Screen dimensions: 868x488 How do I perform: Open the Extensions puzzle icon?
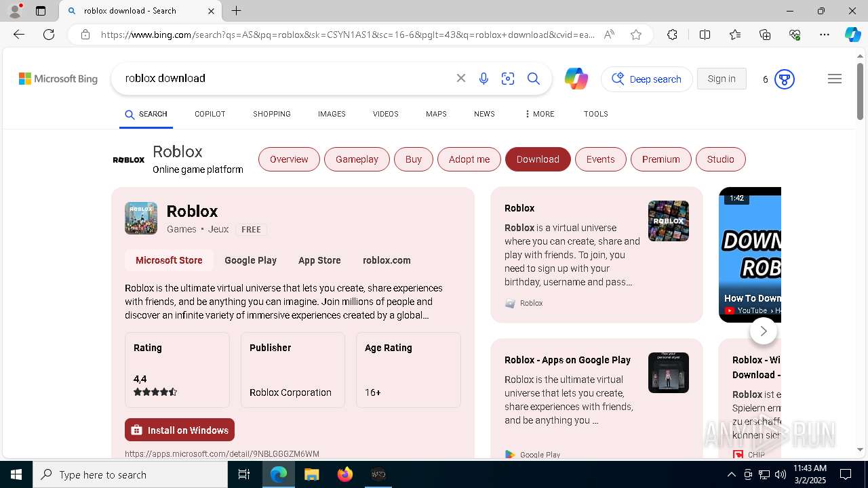tap(672, 35)
